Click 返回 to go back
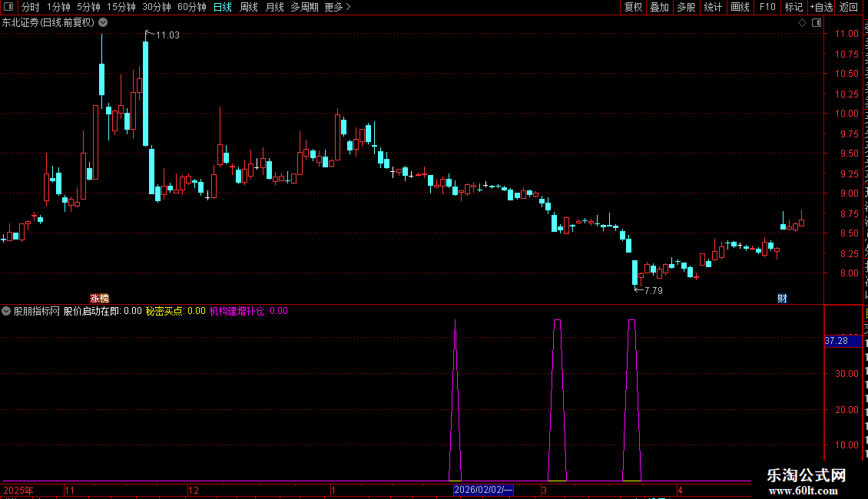The image size is (868, 499). (x=849, y=7)
